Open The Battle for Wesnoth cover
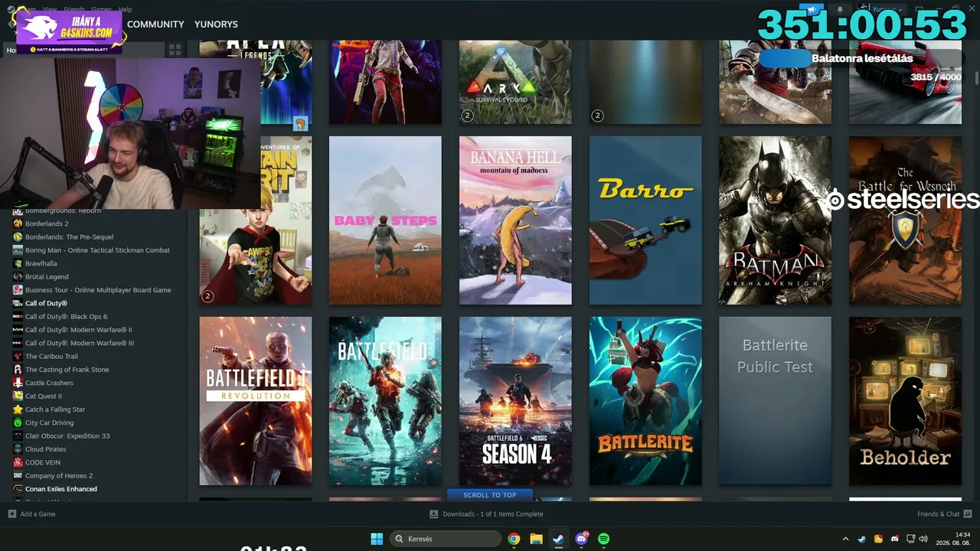 (905, 220)
